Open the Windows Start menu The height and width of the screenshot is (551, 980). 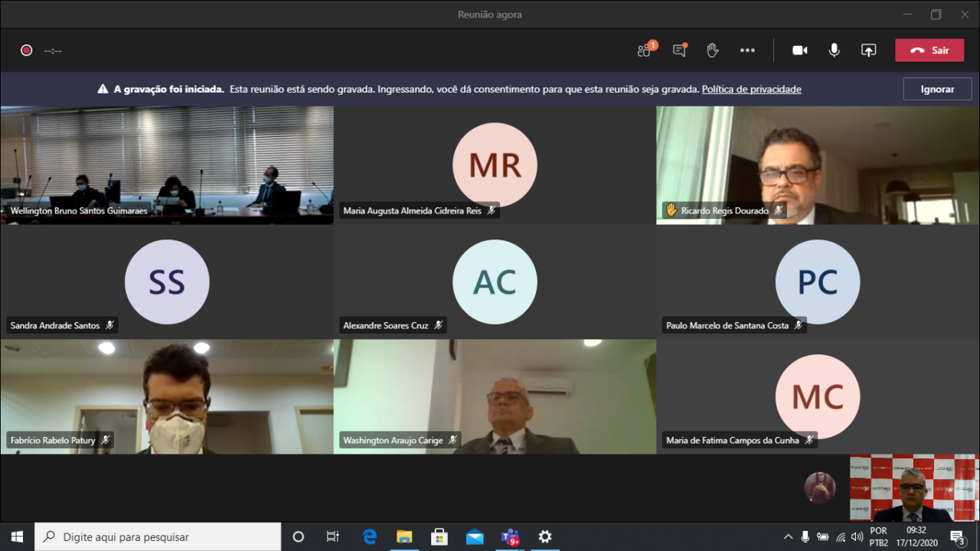(x=17, y=536)
